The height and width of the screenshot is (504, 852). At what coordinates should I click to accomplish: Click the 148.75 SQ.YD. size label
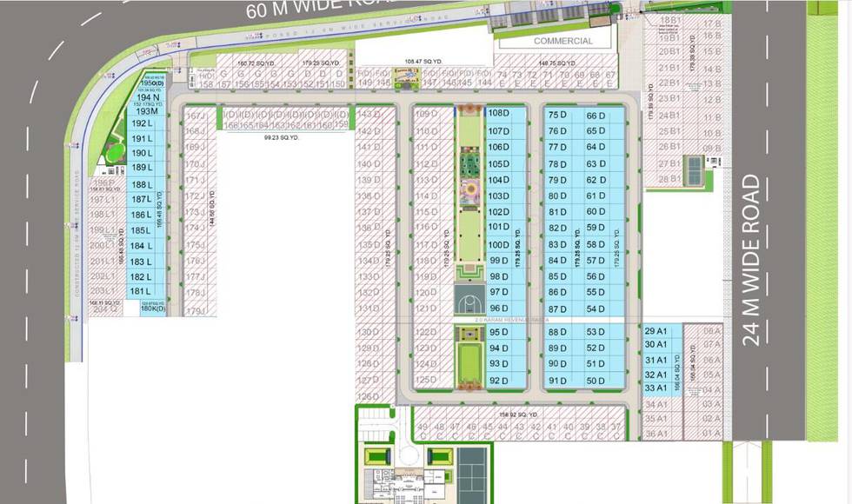tap(558, 63)
